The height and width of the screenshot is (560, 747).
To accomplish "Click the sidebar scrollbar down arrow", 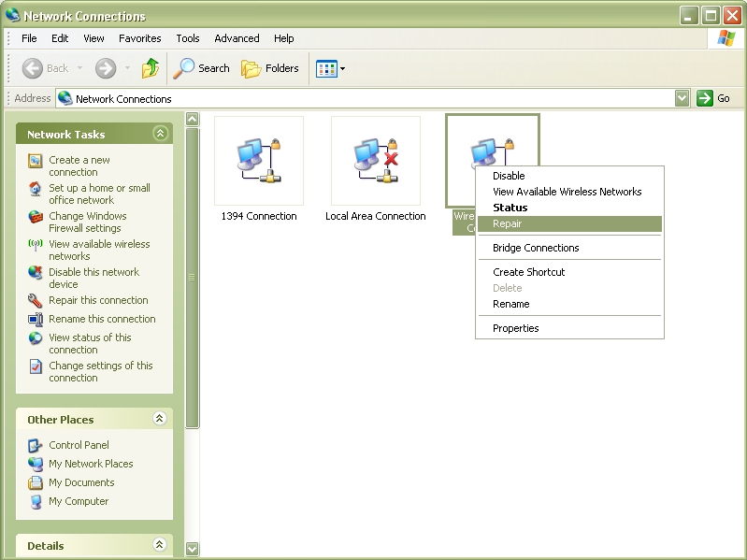I will 193,549.
